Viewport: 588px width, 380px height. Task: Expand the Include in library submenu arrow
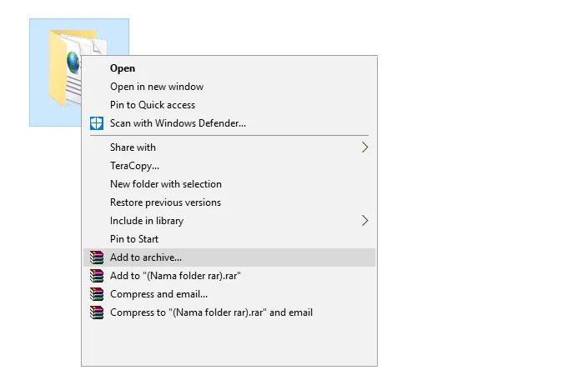click(x=364, y=221)
